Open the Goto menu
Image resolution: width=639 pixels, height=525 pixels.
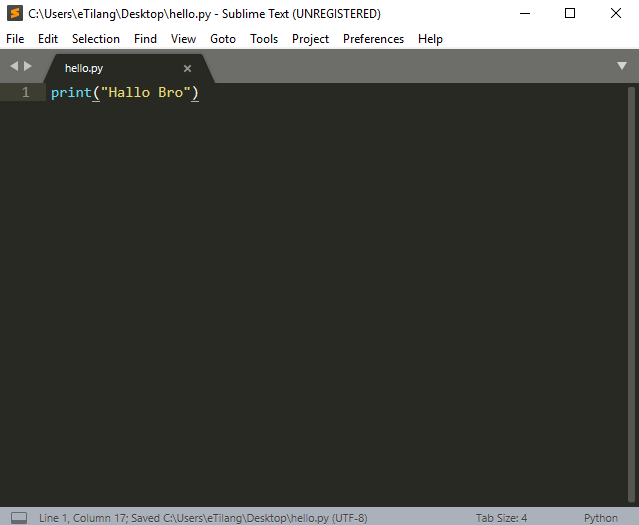coord(223,39)
